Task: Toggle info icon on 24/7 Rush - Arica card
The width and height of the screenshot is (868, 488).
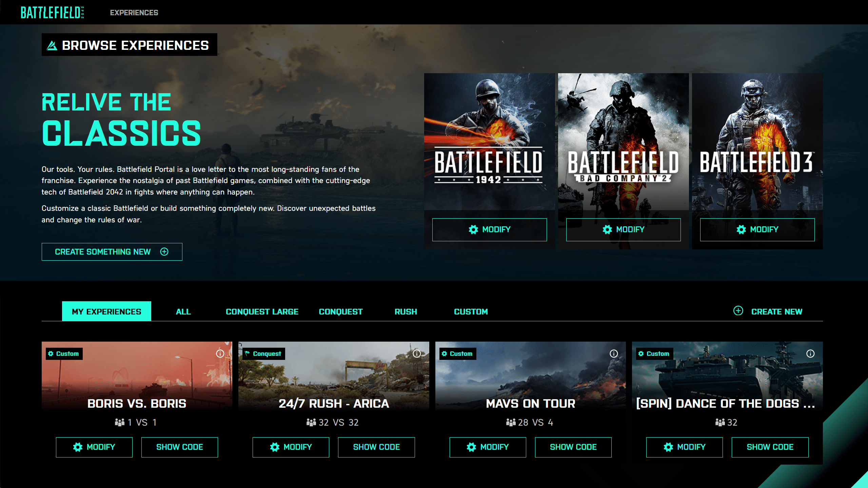Action: click(417, 353)
